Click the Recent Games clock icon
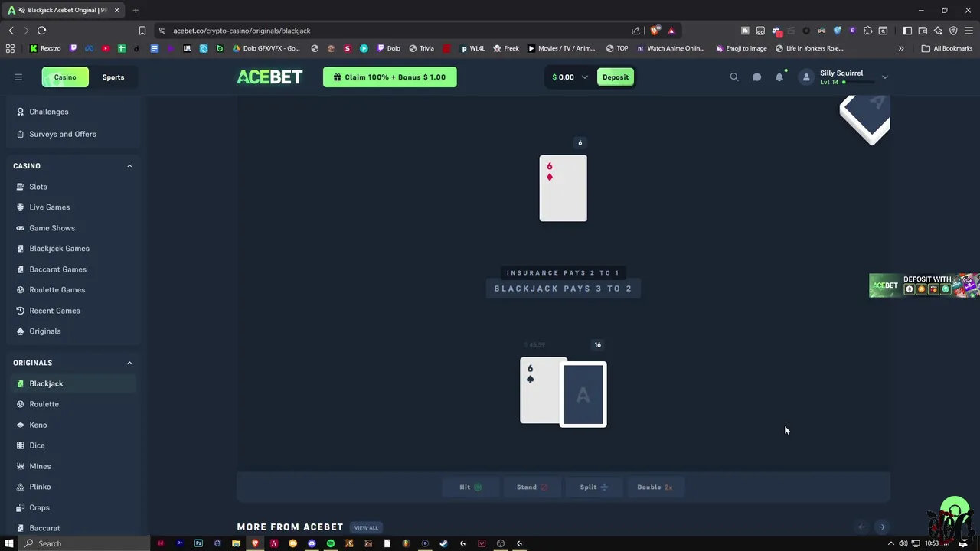This screenshot has height=551, width=980. tap(21, 311)
